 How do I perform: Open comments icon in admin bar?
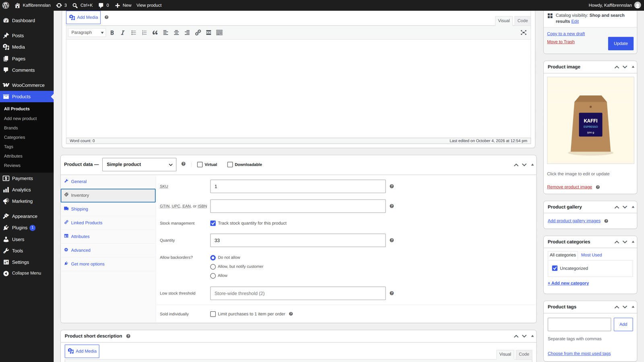[x=104, y=5]
